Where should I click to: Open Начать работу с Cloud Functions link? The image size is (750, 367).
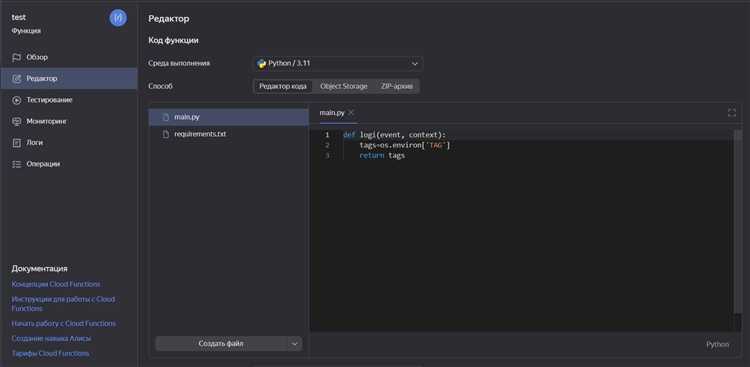pos(64,323)
